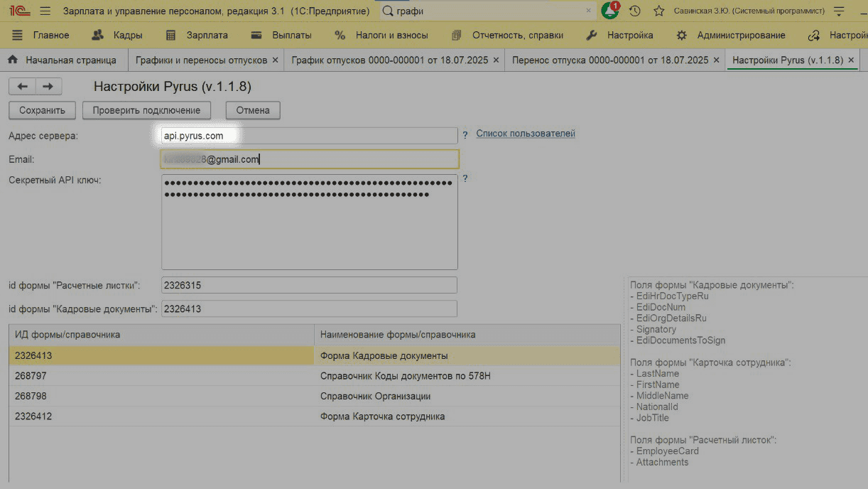Image resolution: width=868 pixels, height=489 pixels.
Task: Click the id формы Кадровые документы field
Action: pyautogui.click(x=309, y=309)
